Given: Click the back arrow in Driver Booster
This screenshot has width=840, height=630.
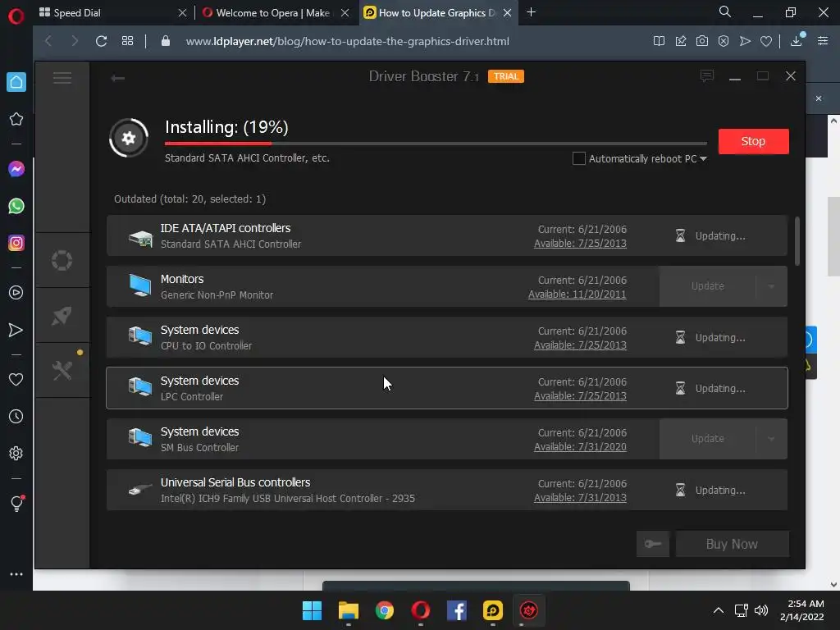Looking at the screenshot, I should 118,78.
